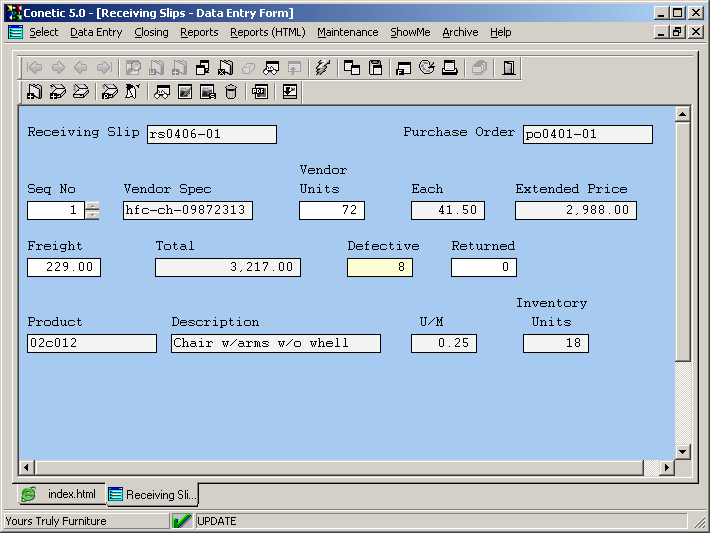Click the PDF export toolbar icon
The image size is (710, 533).
click(260, 92)
